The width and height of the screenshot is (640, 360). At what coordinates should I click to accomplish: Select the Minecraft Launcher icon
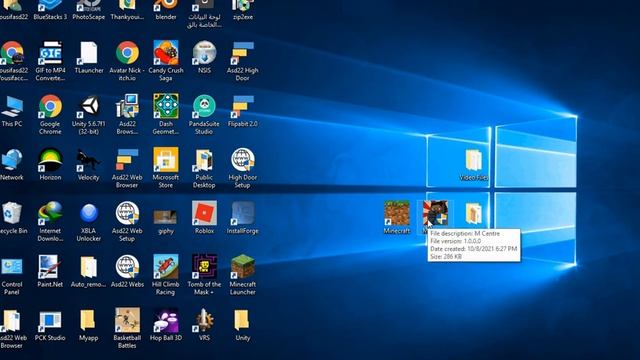242,275
